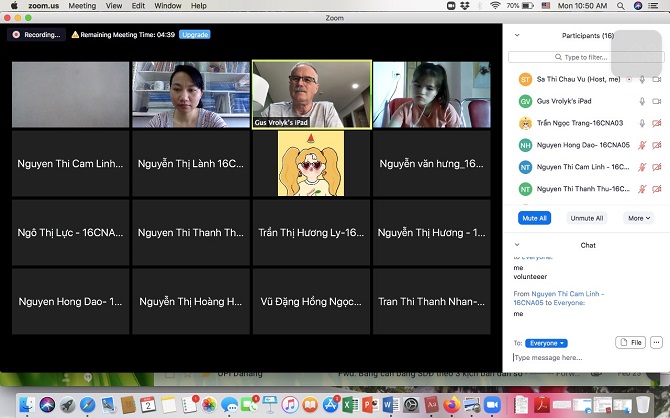This screenshot has width=670, height=418.
Task: Toggle video icon for Nguyen Thi Thanh Thu
Action: click(656, 188)
